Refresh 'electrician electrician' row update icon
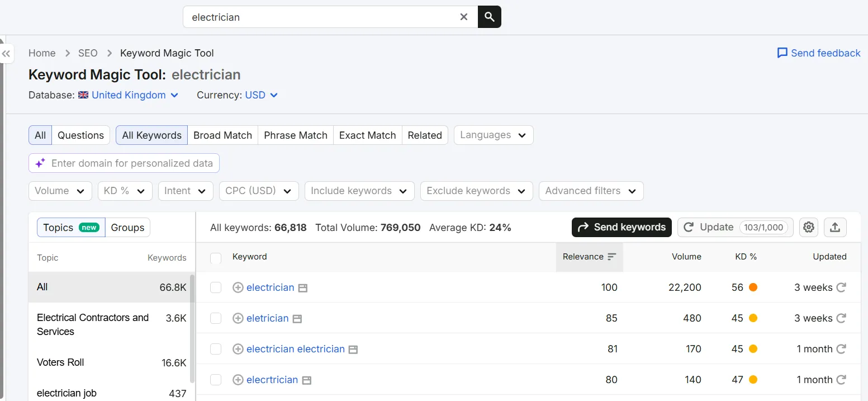The image size is (868, 401). click(x=841, y=349)
